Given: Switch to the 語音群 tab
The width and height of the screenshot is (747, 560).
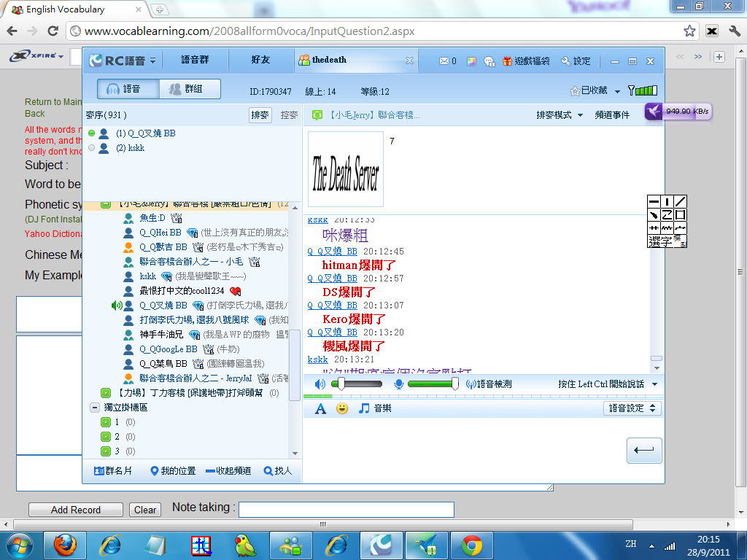Looking at the screenshot, I should 195,60.
